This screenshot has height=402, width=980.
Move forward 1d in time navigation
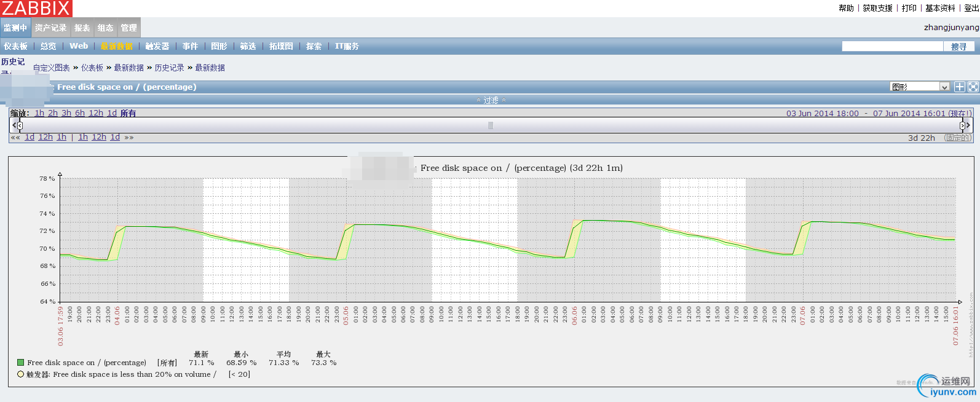(x=115, y=137)
